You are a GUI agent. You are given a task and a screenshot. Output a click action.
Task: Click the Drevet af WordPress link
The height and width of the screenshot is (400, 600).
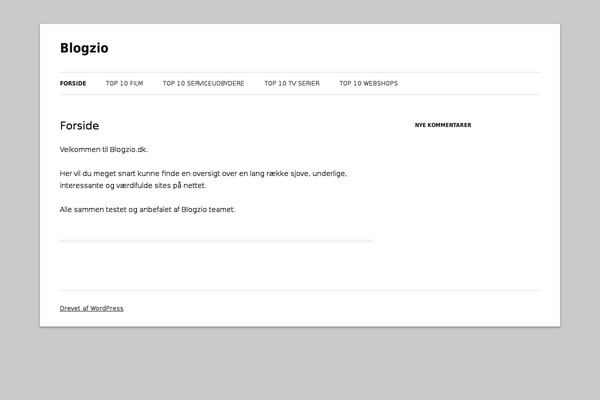click(91, 309)
